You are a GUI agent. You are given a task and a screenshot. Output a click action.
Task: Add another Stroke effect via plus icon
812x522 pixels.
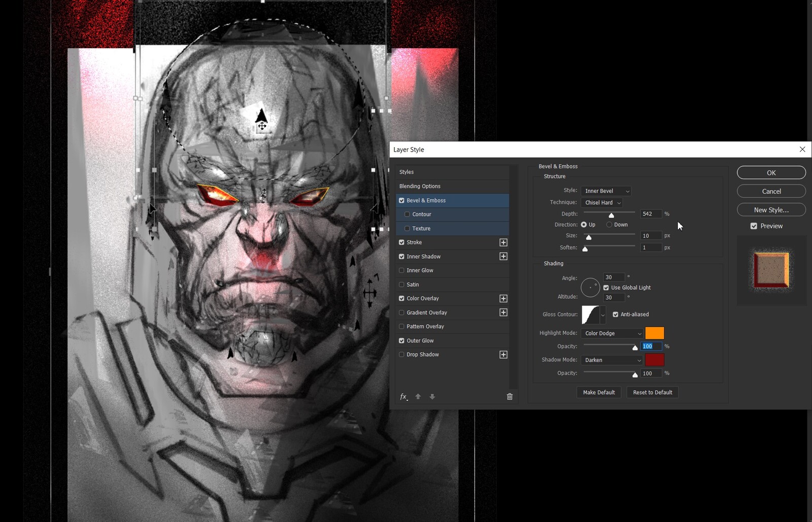[x=503, y=242]
